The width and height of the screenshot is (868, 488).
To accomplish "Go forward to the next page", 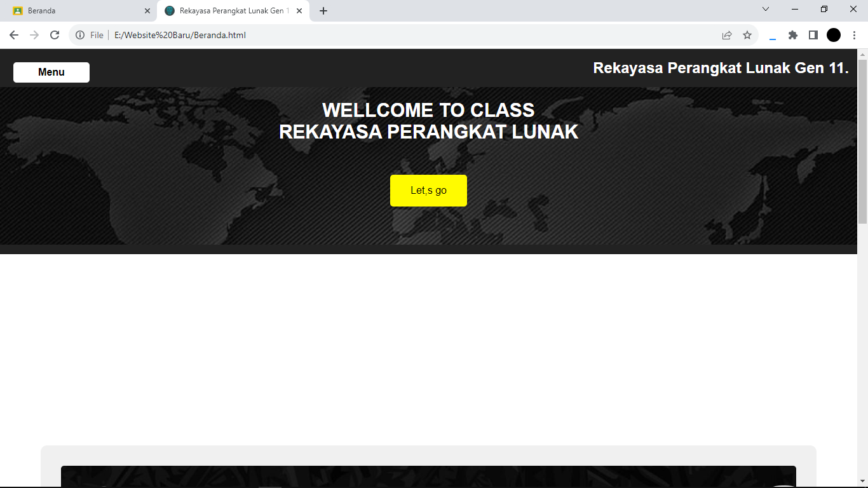I will (34, 35).
